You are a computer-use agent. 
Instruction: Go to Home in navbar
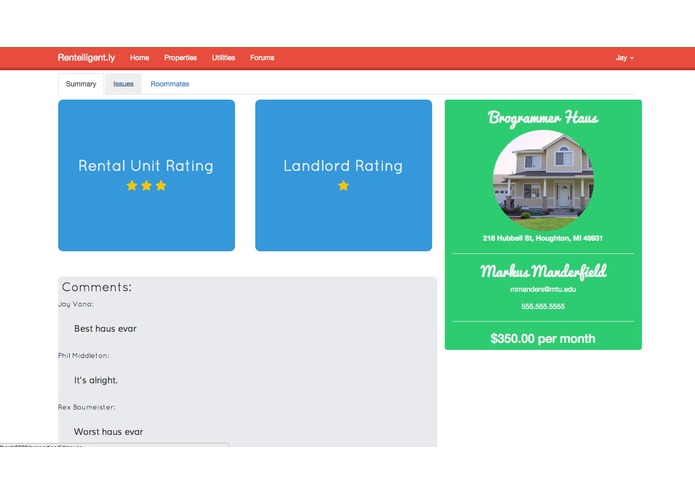(x=139, y=58)
